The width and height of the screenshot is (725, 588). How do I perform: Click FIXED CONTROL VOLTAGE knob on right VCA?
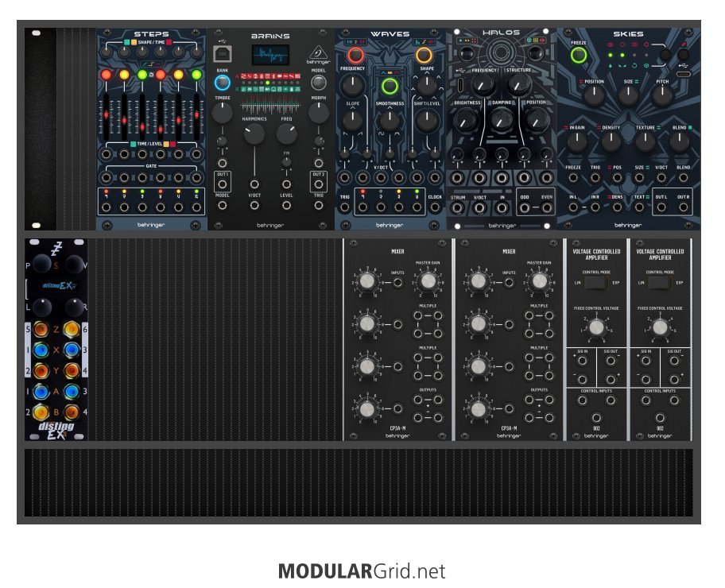tap(660, 327)
